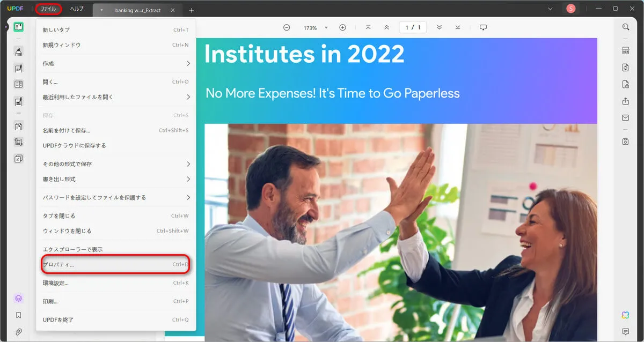Open the Edit PDF tool
Image resolution: width=644 pixels, height=342 pixels.
click(x=19, y=68)
